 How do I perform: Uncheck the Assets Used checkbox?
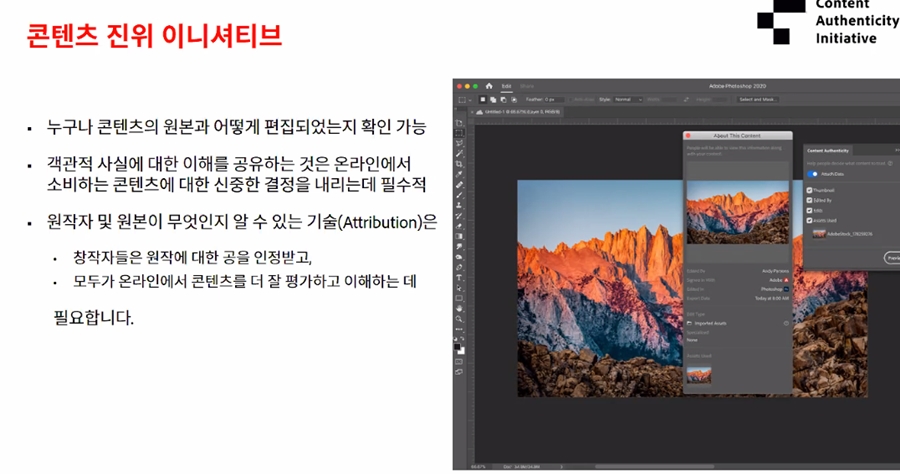809,220
